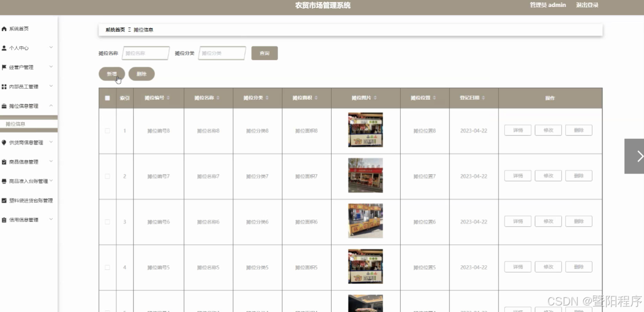Expand the 内部员工管理 menu chevron
Screen dimensions: 644x312
point(51,86)
